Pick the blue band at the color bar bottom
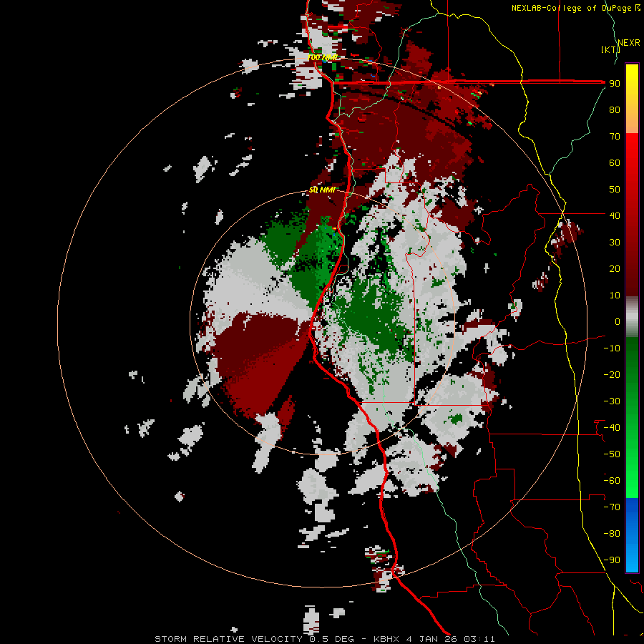Viewport: 644px width, 644px height. 632,535
